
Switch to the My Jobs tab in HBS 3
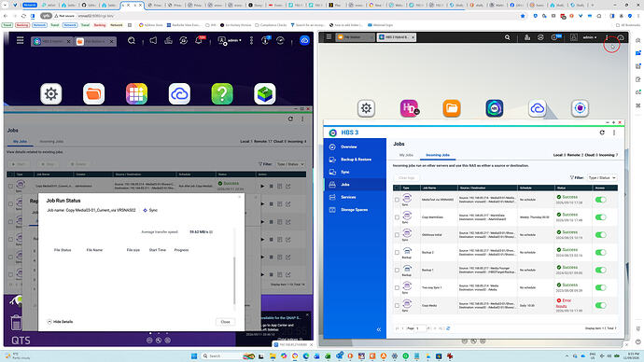pos(406,155)
